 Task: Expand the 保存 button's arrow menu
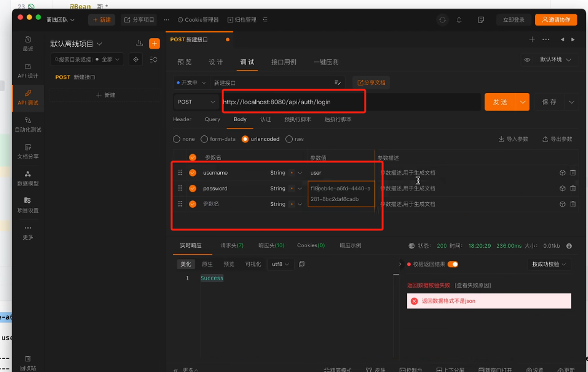(x=572, y=102)
